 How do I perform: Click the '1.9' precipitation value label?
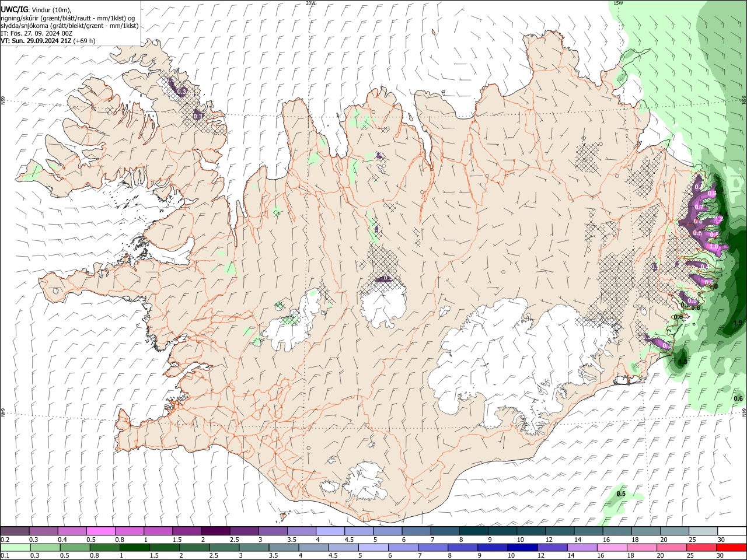738,323
